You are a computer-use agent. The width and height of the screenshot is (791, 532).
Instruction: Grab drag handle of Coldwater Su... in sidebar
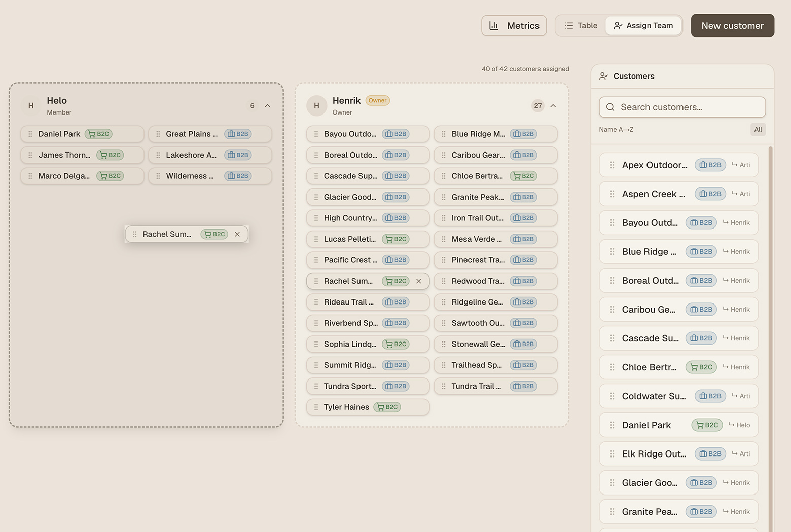[x=612, y=396]
